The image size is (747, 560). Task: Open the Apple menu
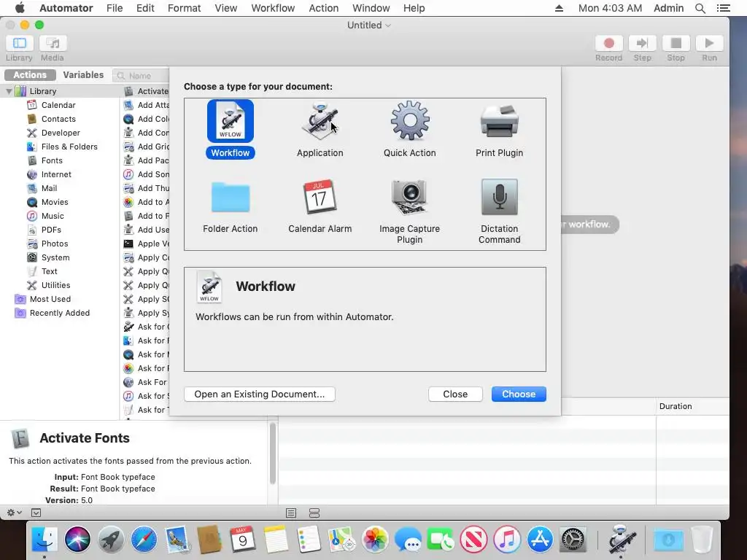pyautogui.click(x=20, y=8)
